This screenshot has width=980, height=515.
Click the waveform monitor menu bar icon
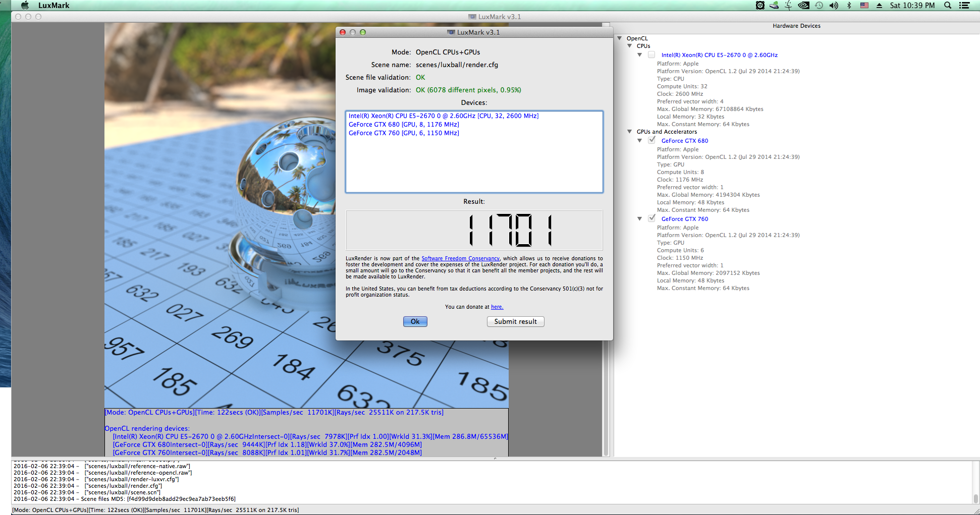760,6
